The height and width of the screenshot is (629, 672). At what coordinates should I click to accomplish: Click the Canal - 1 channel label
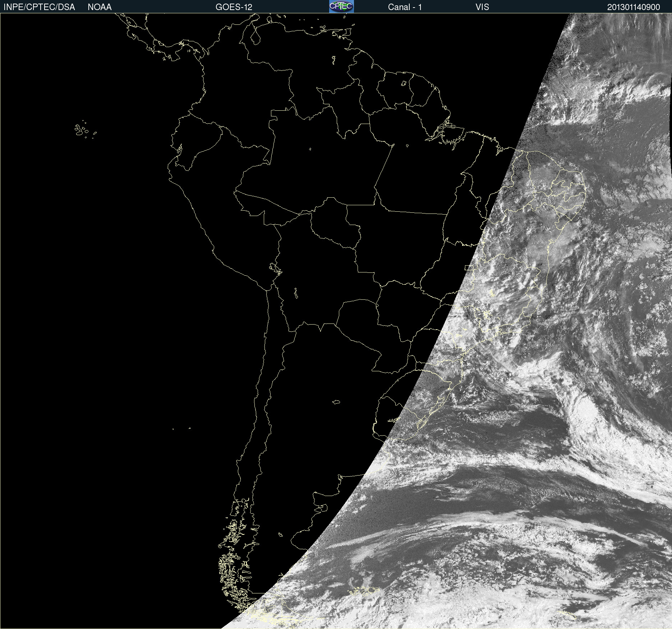click(x=405, y=7)
